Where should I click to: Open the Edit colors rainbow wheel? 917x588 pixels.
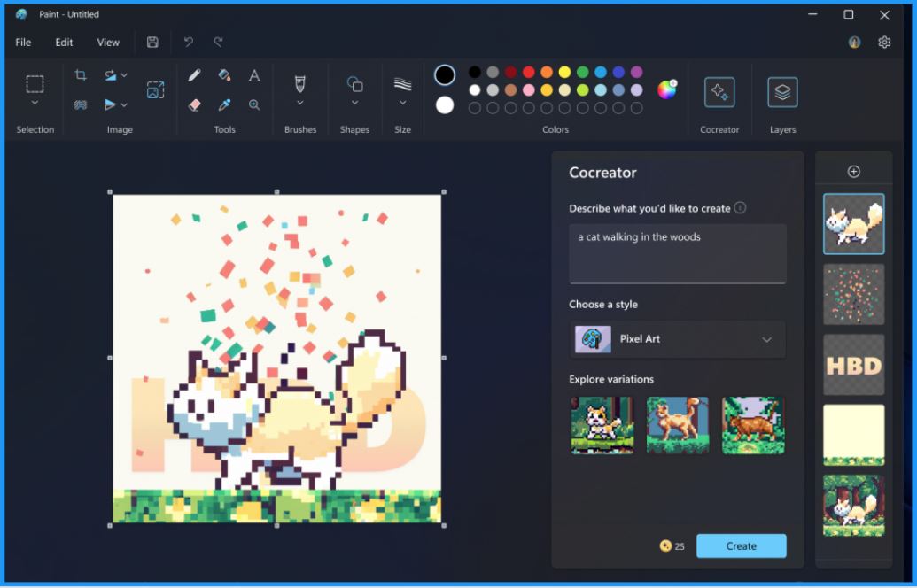click(x=666, y=89)
